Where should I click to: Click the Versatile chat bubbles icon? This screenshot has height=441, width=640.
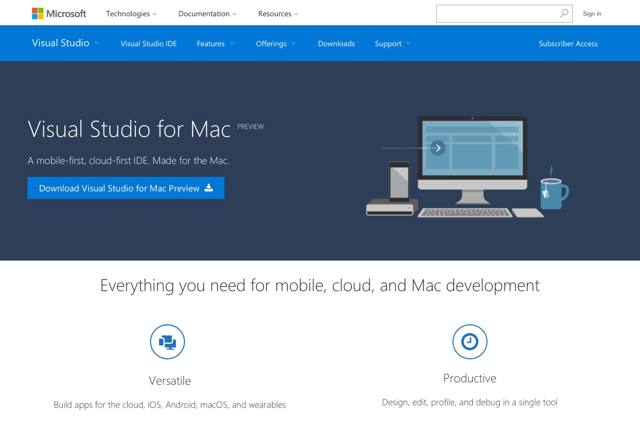[167, 342]
